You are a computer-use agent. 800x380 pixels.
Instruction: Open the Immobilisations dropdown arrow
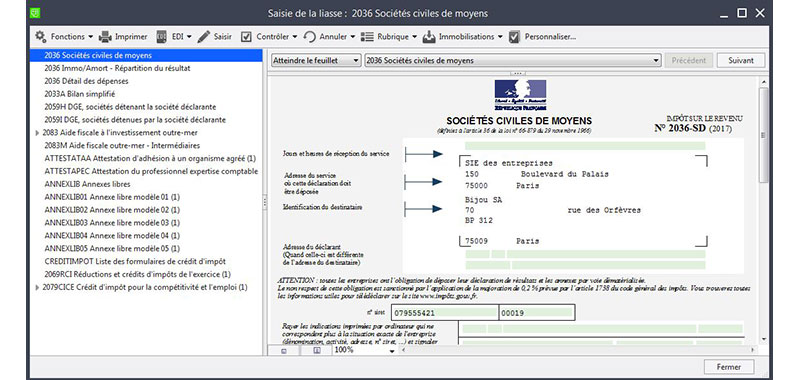[x=501, y=37]
